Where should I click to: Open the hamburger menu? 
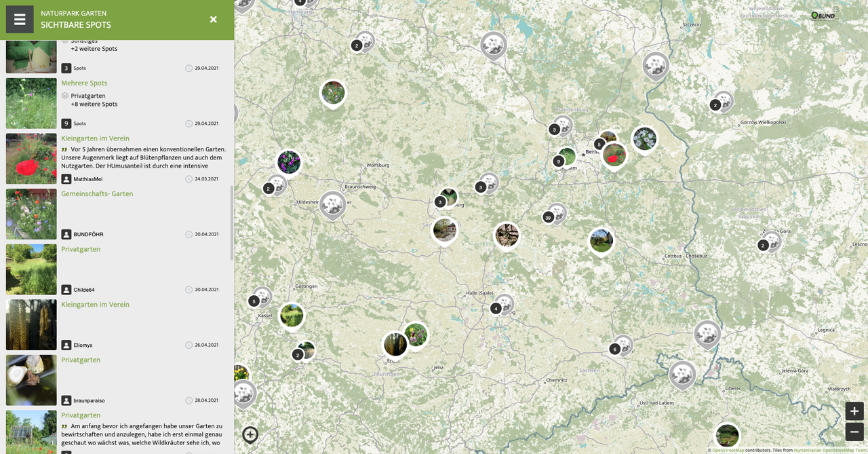coord(20,20)
